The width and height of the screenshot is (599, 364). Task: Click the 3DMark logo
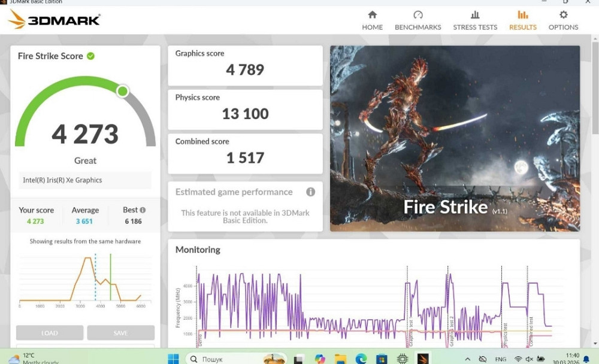54,20
